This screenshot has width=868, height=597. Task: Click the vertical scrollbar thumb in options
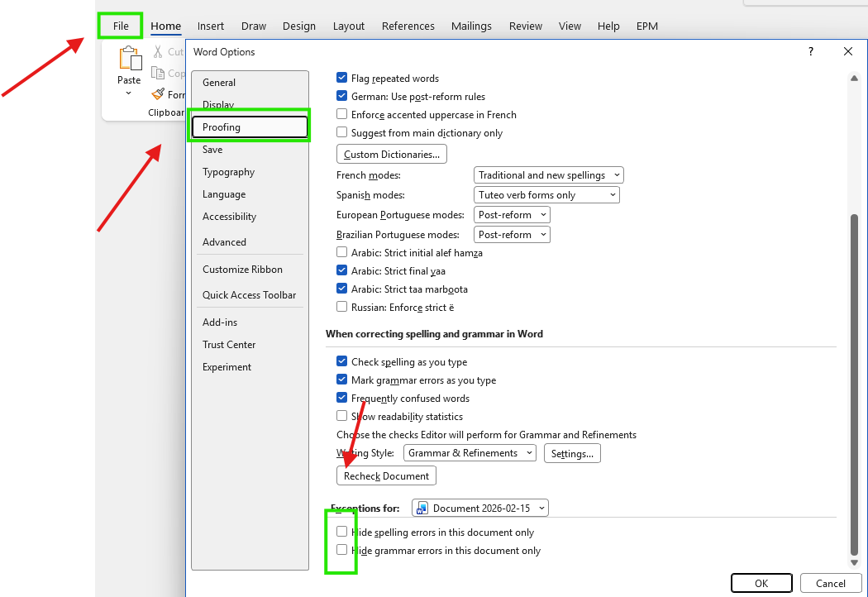tap(854, 384)
